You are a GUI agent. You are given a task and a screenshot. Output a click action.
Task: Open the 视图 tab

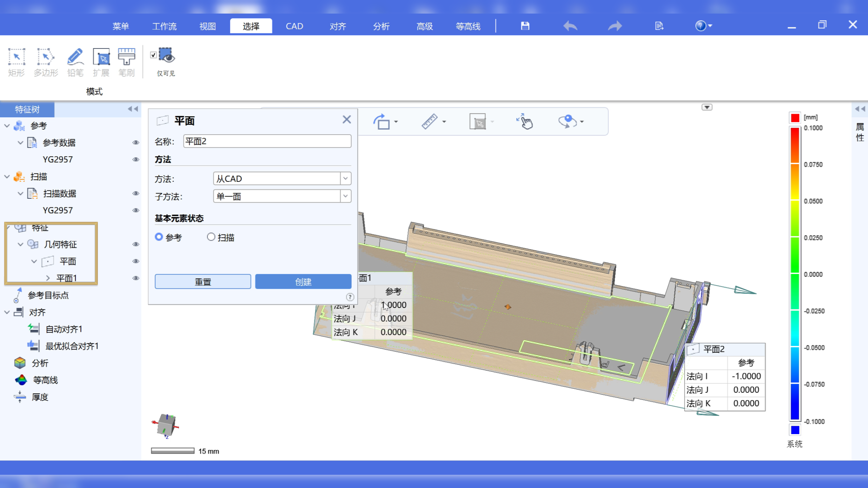[207, 26]
